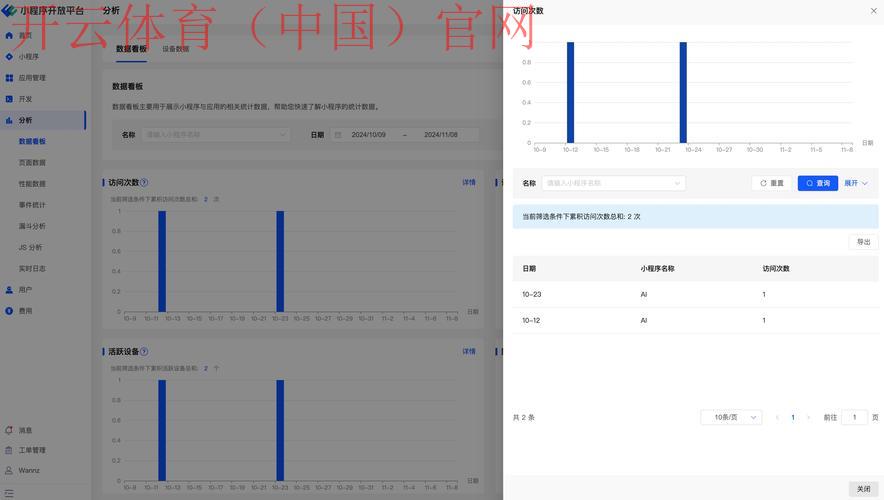Open 详情 link for the 访问次数 card
Image resolution: width=884 pixels, height=500 pixels.
coord(469,183)
